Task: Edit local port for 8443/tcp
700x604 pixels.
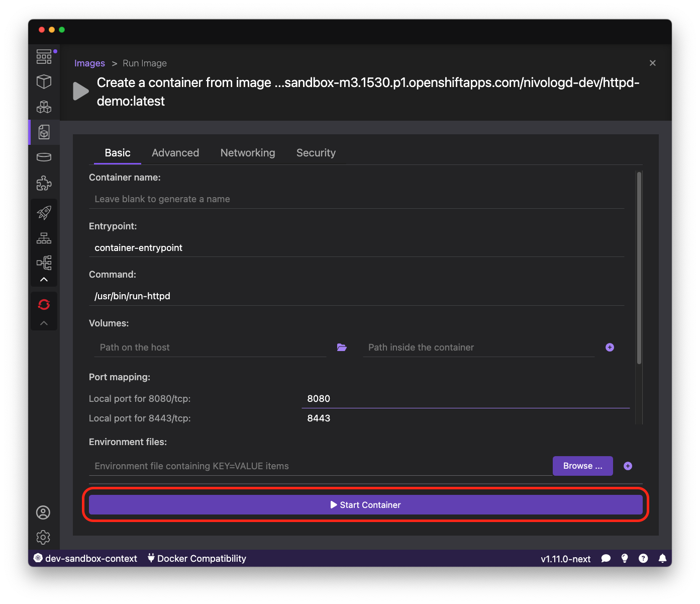Action: [x=466, y=418]
